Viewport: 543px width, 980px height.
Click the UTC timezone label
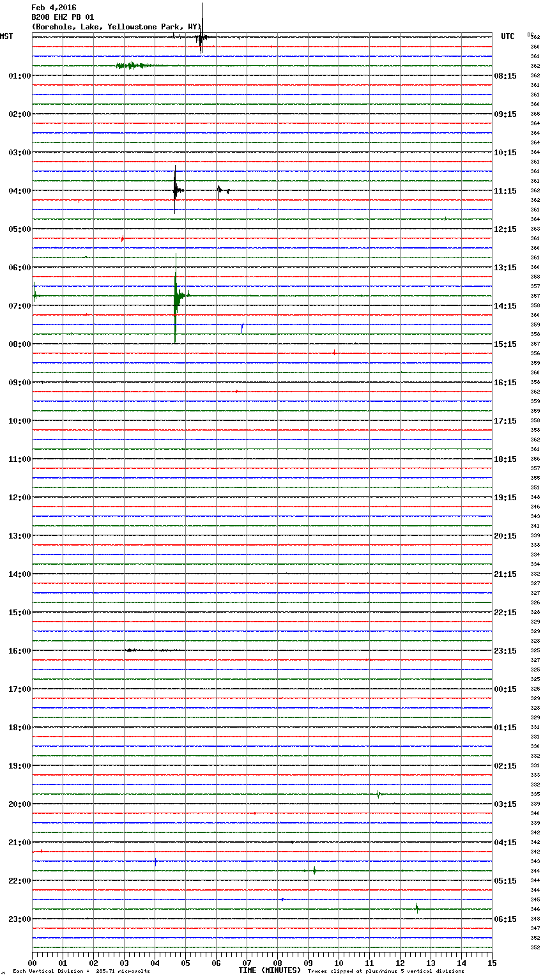pyautogui.click(x=507, y=36)
